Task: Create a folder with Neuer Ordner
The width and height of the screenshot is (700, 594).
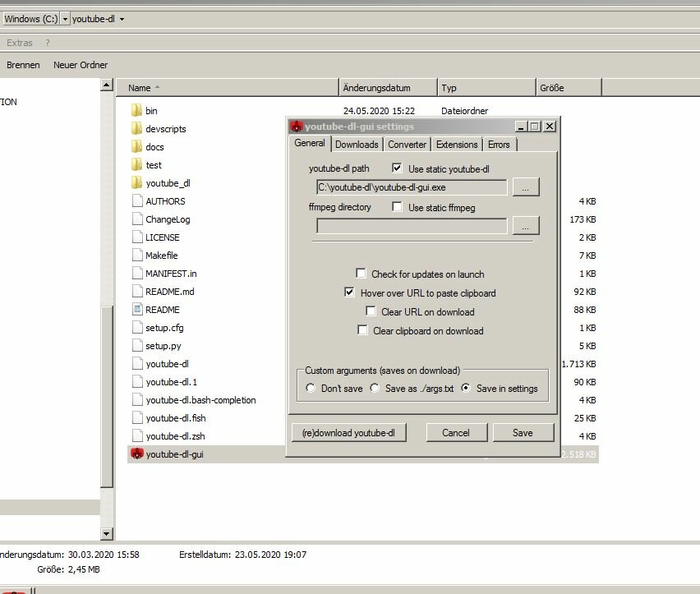Action: click(81, 65)
